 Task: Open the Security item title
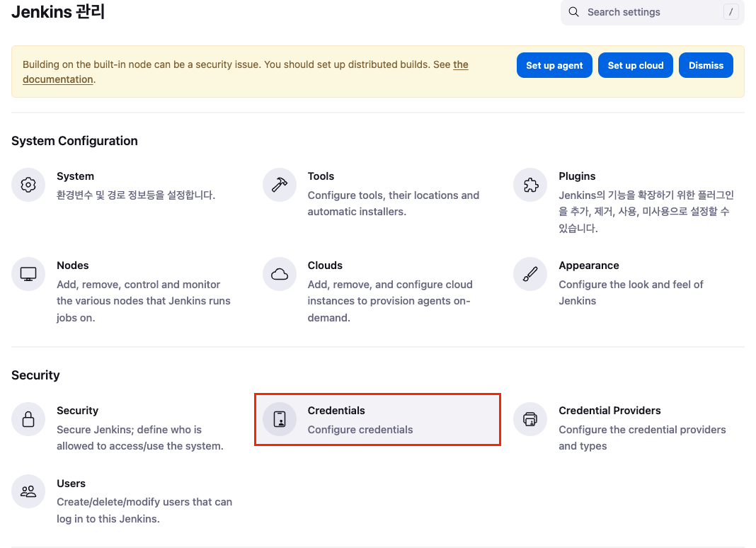pyautogui.click(x=78, y=411)
